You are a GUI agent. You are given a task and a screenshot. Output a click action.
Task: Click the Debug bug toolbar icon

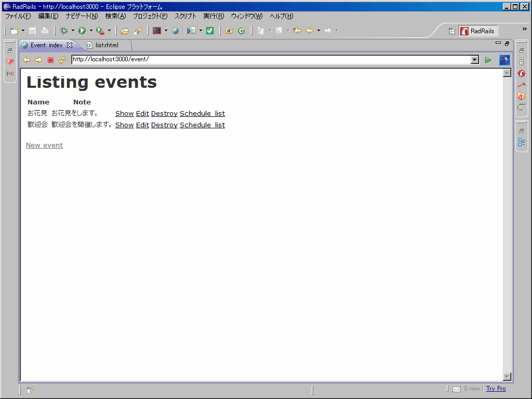click(64, 31)
